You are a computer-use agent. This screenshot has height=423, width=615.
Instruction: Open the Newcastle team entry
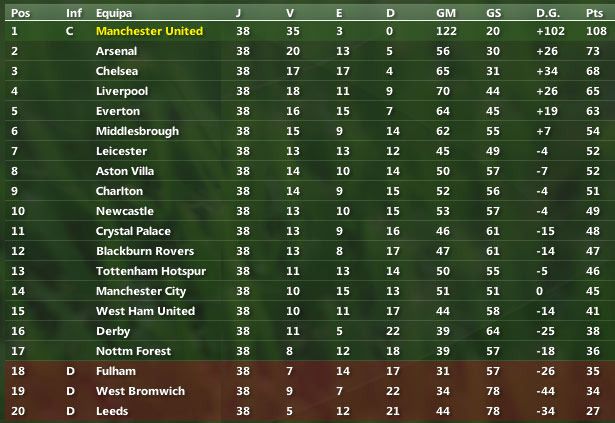pos(125,211)
